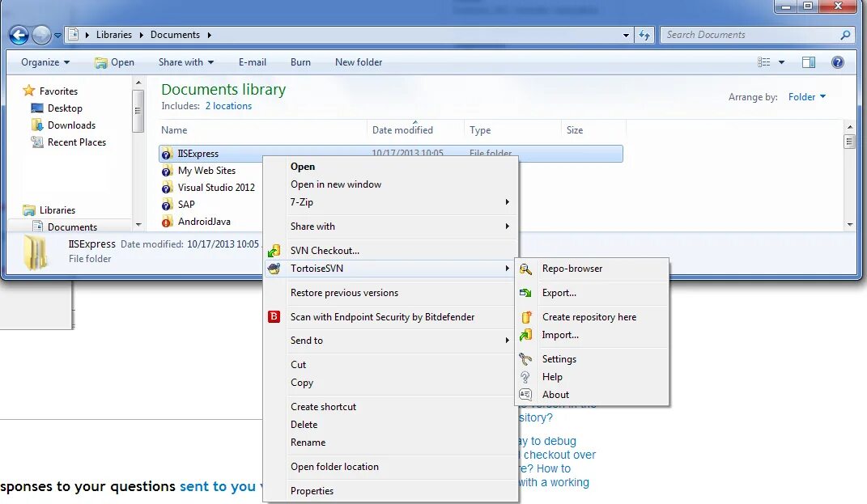Screen dimensions: 867x504
Task: Click the Help question mark icon in submenu
Action: [x=526, y=377]
